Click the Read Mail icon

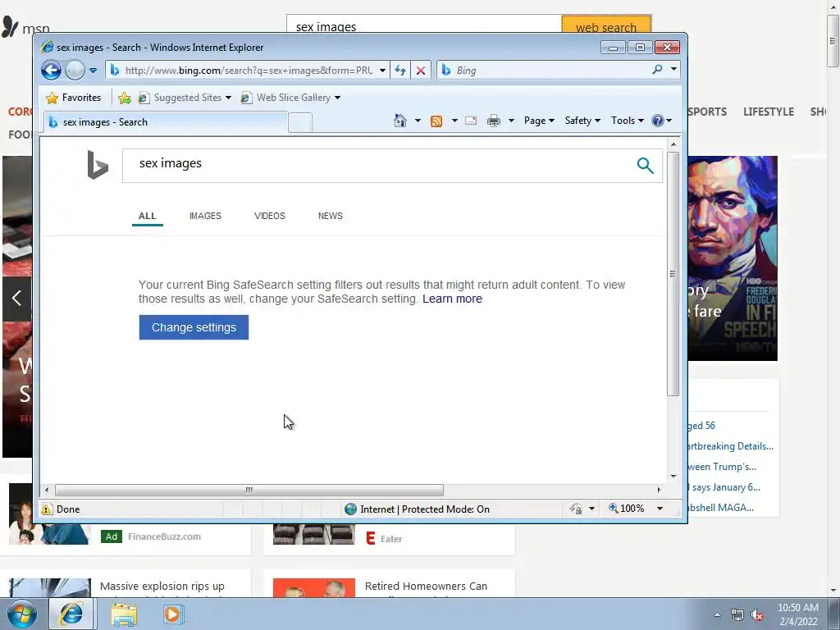[471, 121]
